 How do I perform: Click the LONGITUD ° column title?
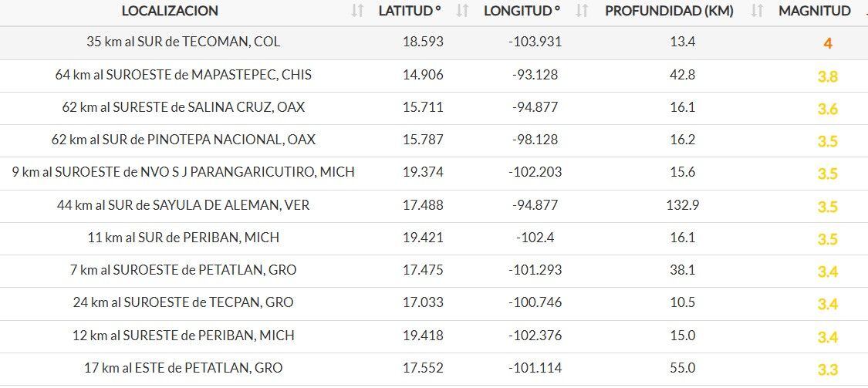(x=522, y=11)
